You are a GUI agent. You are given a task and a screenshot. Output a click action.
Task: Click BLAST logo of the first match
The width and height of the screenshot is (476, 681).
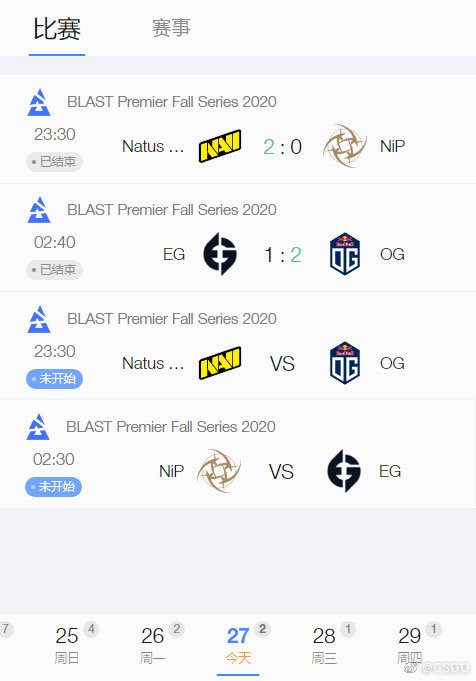click(39, 102)
